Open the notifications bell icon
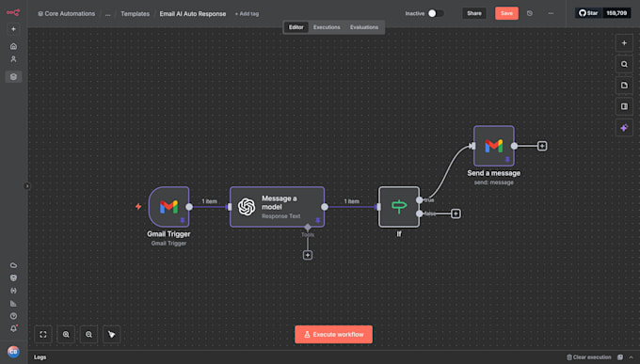Viewport: 640px width, 364px height. 13,328
